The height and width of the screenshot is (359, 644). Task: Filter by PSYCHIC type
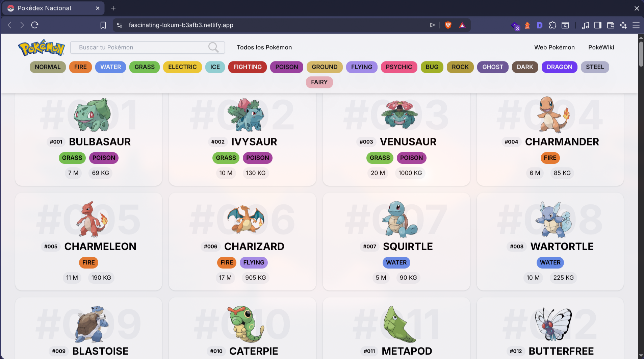(x=399, y=67)
